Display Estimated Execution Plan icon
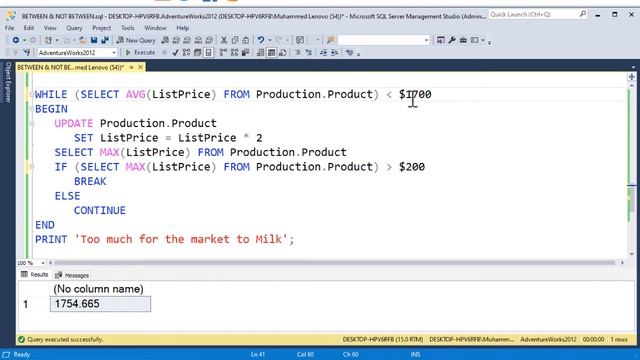Screen dimensions: 640x360 [x=186, y=53]
